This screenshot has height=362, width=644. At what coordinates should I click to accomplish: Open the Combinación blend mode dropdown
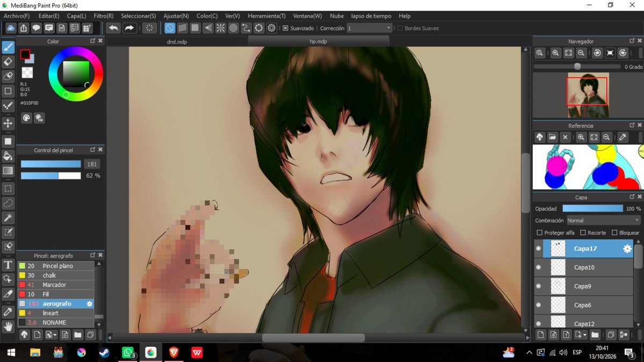pyautogui.click(x=604, y=220)
